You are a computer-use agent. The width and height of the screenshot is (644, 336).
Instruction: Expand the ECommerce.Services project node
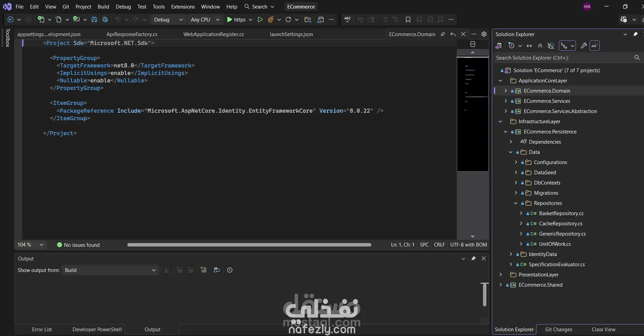click(505, 101)
